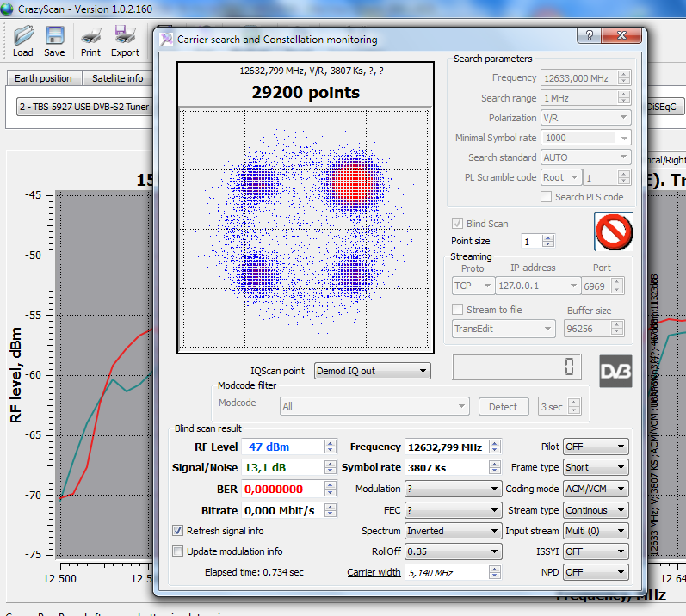
Task: Click the CrazyScan globe title icon
Action: click(x=7, y=9)
